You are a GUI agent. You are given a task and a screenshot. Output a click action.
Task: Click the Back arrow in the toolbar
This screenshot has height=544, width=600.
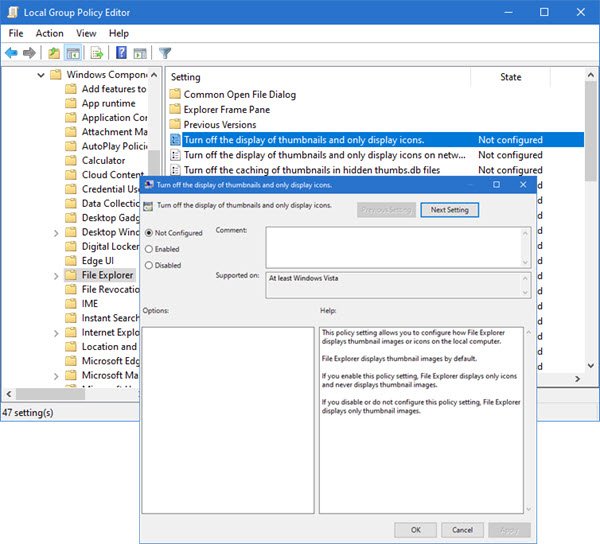click(11, 53)
